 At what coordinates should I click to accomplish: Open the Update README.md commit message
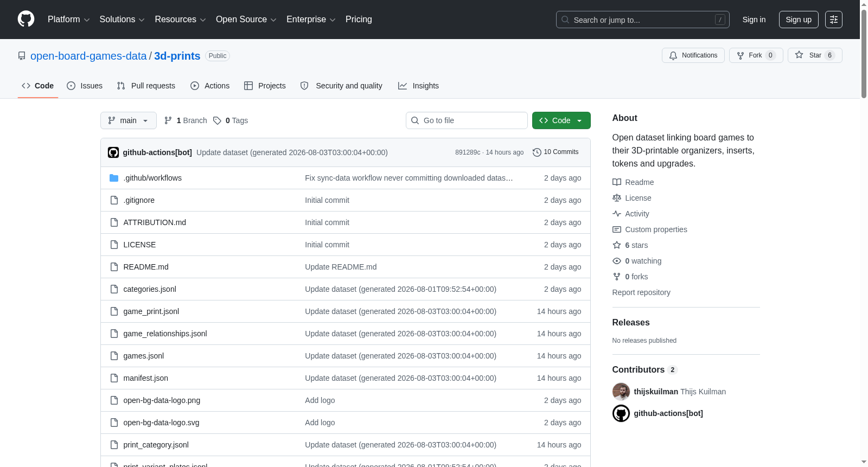(341, 267)
